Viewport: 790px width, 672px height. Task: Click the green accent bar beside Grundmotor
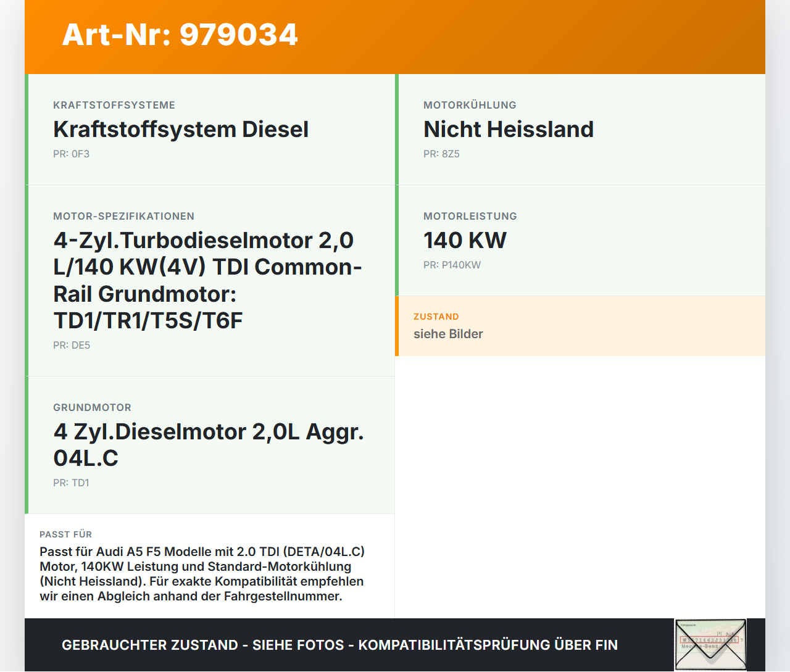pos(27,444)
